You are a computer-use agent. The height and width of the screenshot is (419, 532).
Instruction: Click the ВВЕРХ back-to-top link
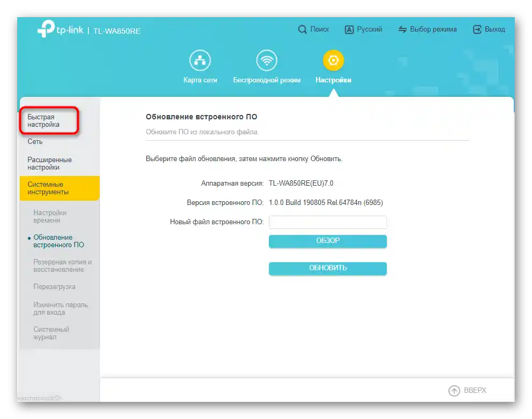[475, 391]
